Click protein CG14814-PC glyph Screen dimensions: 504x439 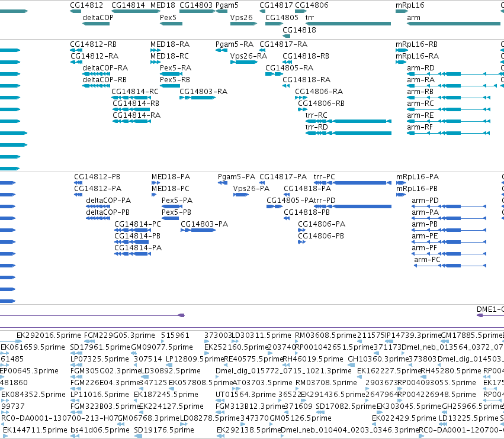click(x=132, y=230)
